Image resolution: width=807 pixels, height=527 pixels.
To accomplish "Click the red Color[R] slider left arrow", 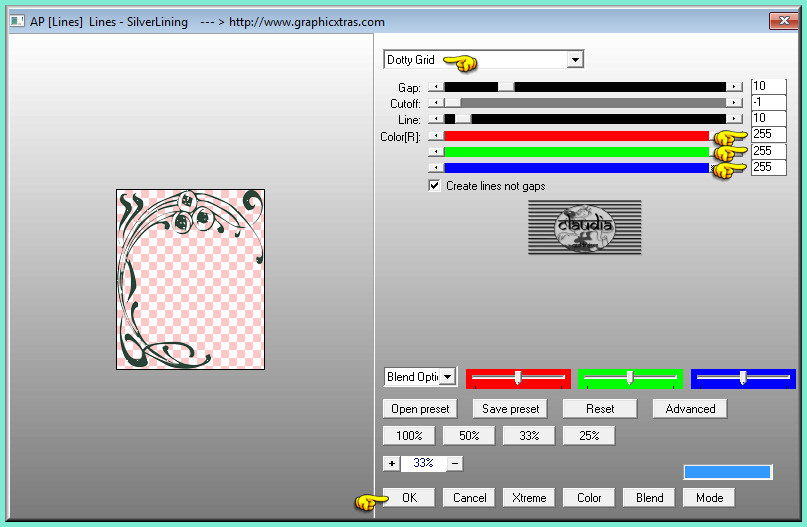I will click(436, 136).
